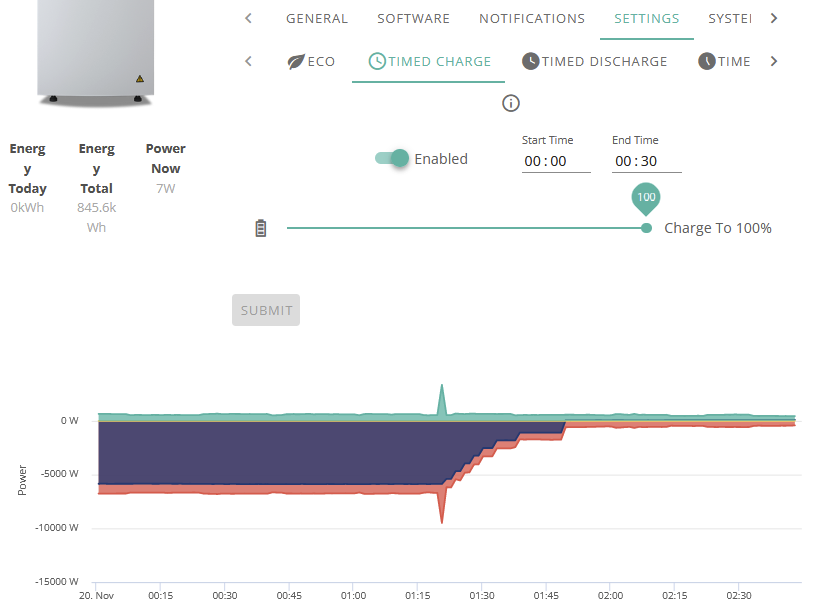Show previous sub-tabs with left chevron

(x=248, y=61)
